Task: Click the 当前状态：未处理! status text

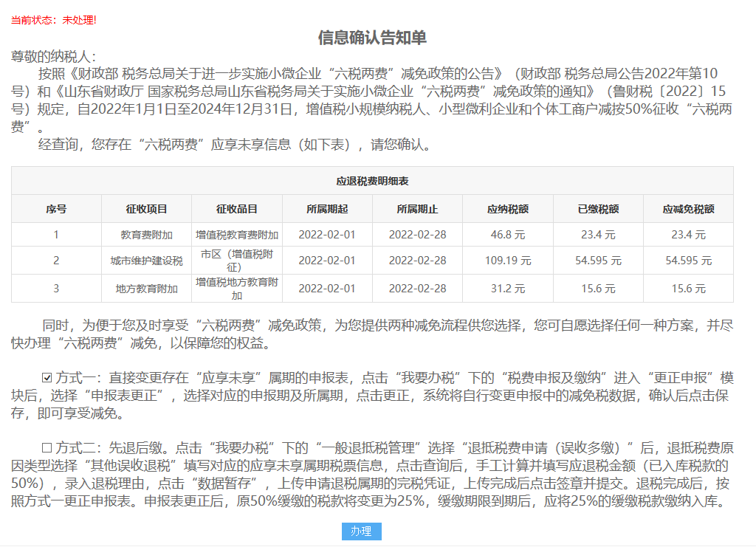Action: 53,20
